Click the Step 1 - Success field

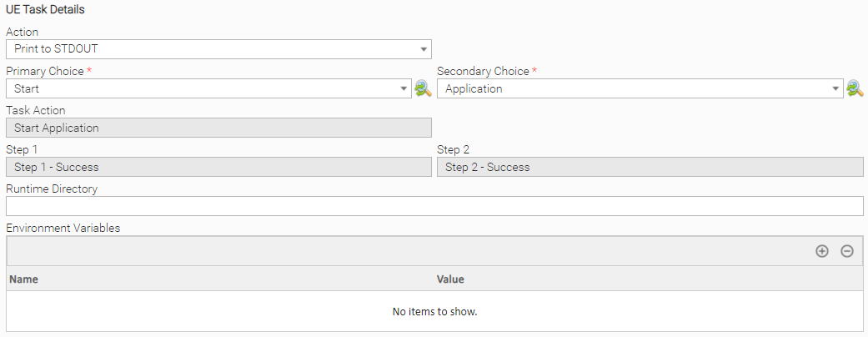tap(218, 167)
